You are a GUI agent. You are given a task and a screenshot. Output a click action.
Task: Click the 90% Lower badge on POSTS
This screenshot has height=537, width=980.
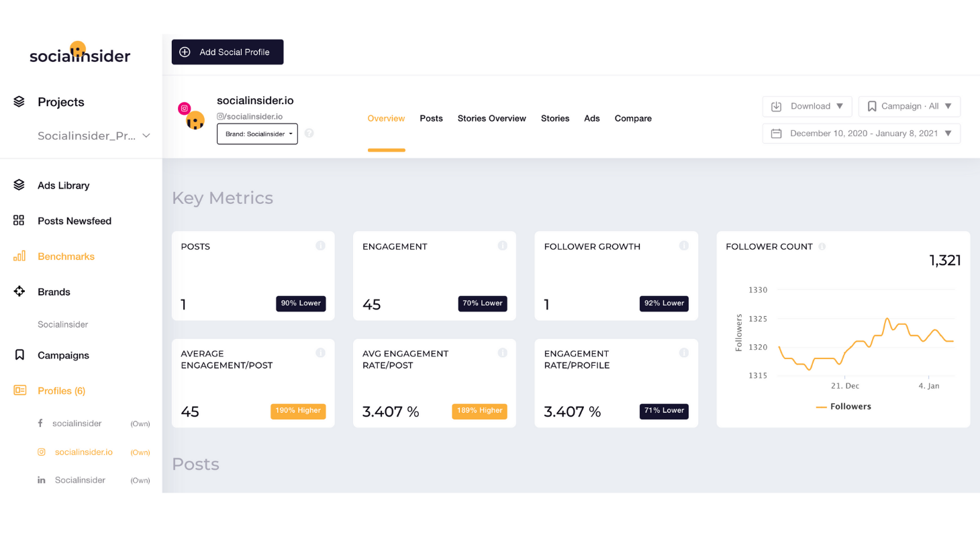[x=301, y=303]
